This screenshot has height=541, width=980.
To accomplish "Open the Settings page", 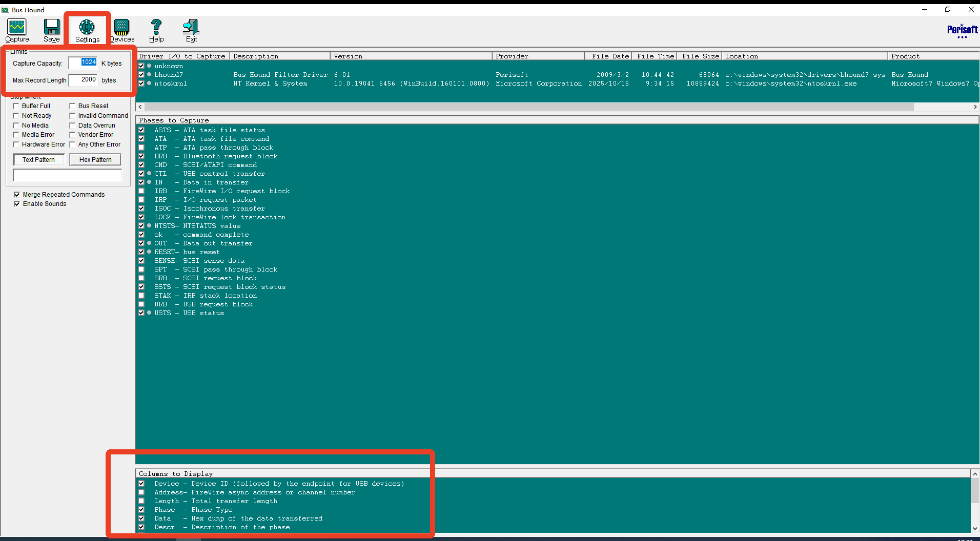I will [87, 30].
